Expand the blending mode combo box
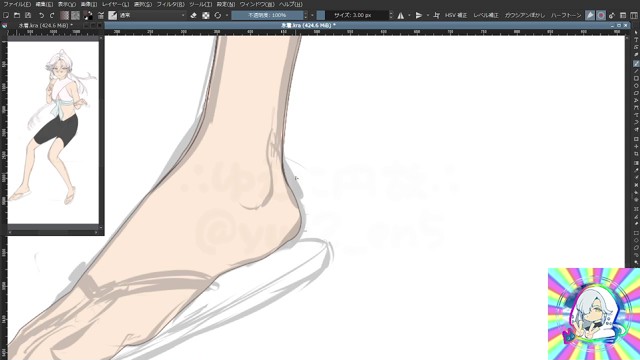This screenshot has width=640, height=360. pyautogui.click(x=152, y=16)
